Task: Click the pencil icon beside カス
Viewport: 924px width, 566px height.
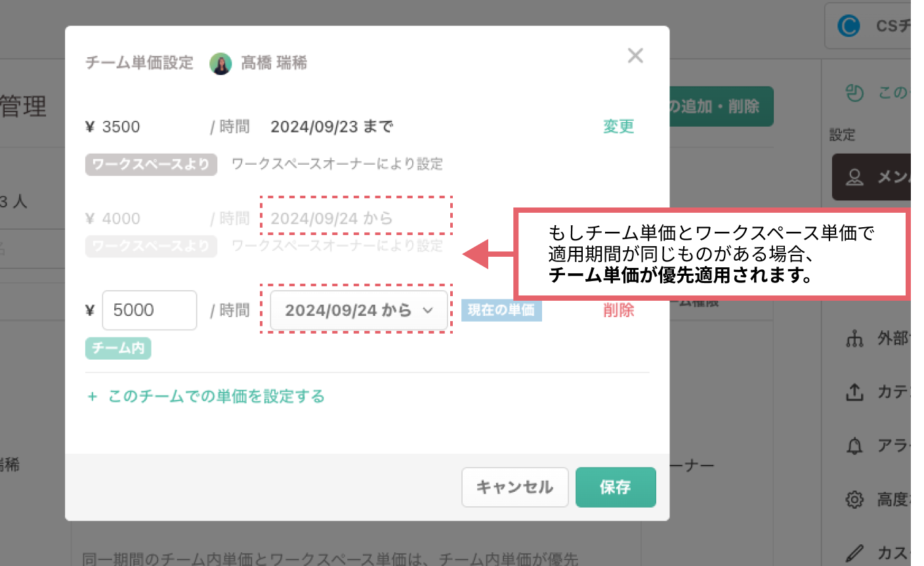Action: 854,553
